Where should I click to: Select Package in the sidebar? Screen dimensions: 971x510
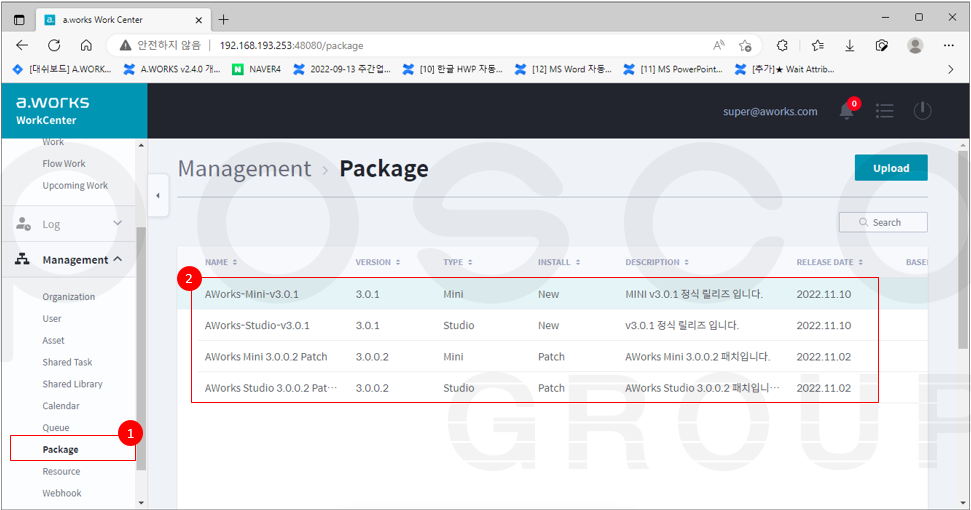click(60, 449)
